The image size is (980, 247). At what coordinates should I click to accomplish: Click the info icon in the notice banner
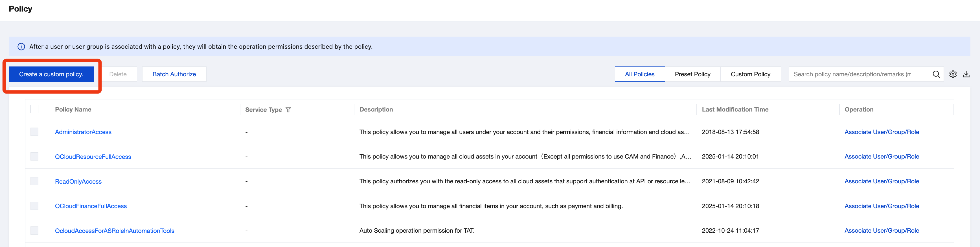21,47
